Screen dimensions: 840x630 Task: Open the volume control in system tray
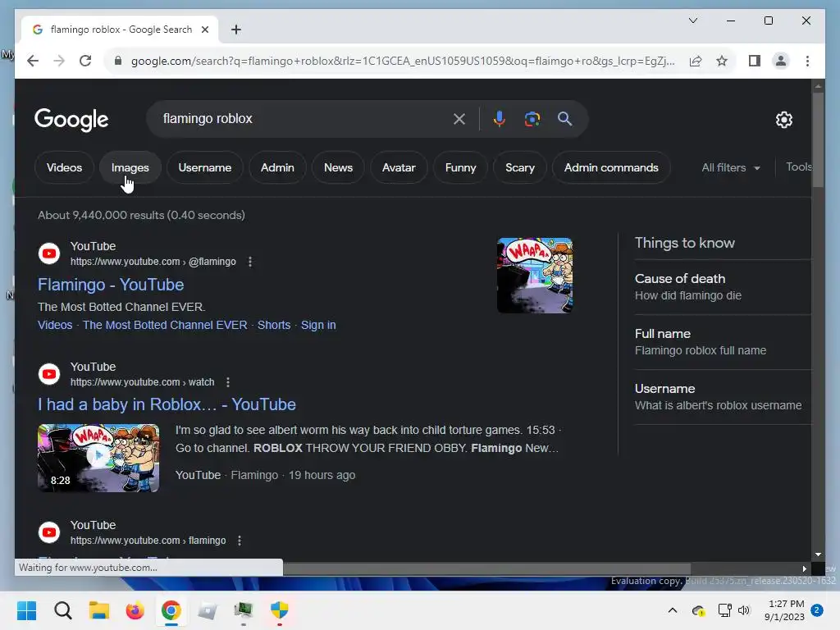(x=743, y=610)
